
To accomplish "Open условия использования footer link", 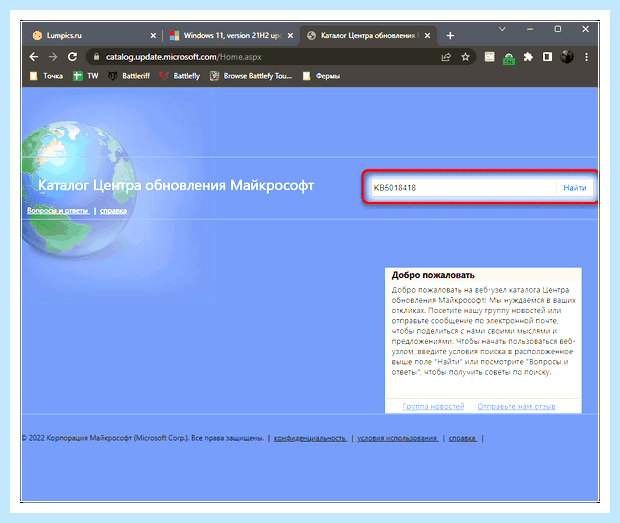I will click(398, 438).
